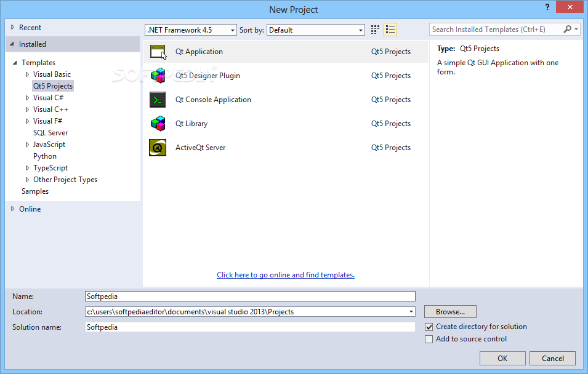This screenshot has width=588, height=374.
Task: Open the Location path dropdown arrow
Action: [x=411, y=312]
